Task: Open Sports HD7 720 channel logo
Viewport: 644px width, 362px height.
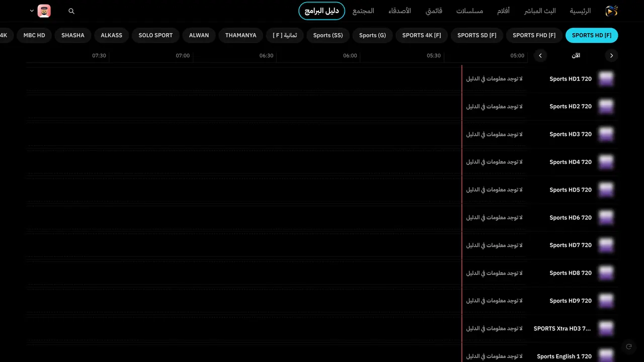Action: 606,245
